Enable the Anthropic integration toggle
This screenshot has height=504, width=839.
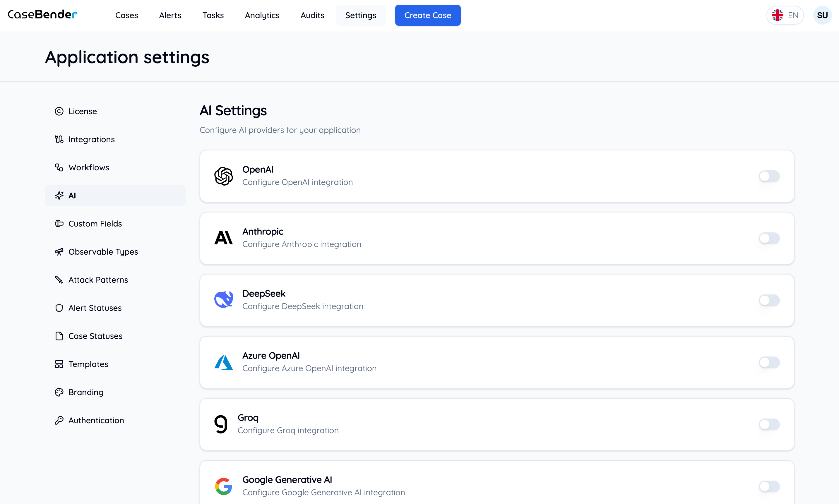[x=769, y=238]
